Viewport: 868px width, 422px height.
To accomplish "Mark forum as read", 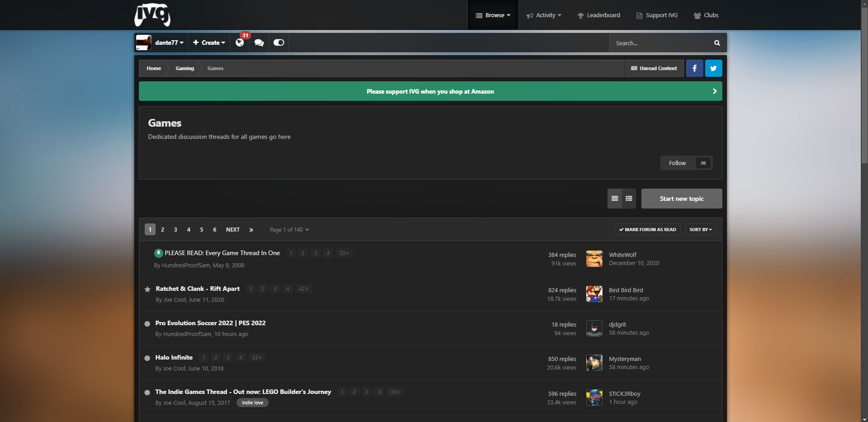I will click(x=648, y=230).
